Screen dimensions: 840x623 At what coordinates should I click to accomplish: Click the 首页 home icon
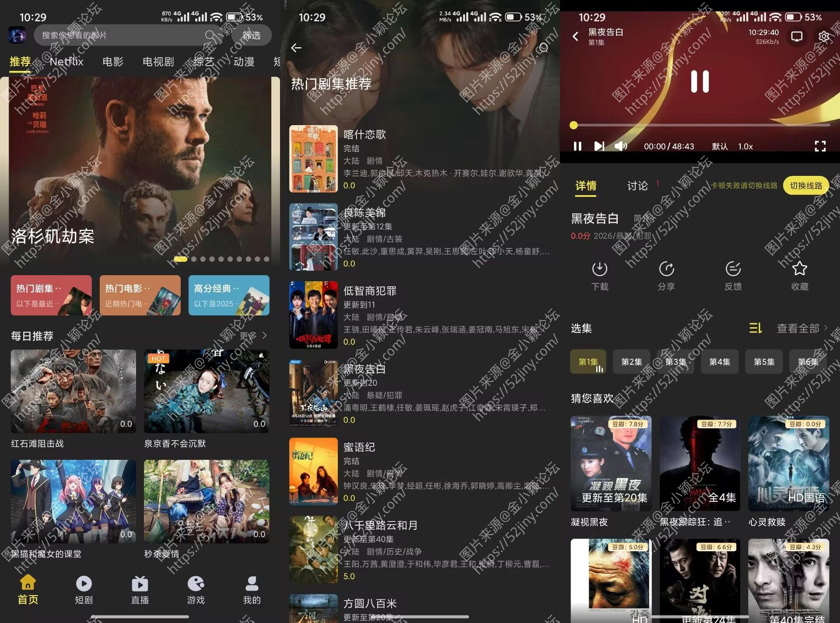pos(28,583)
